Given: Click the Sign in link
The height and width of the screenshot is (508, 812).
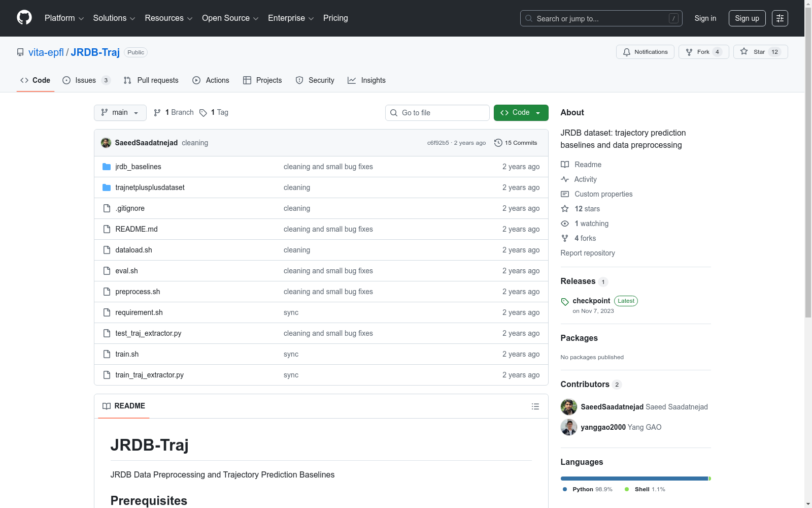Looking at the screenshot, I should pos(705,18).
